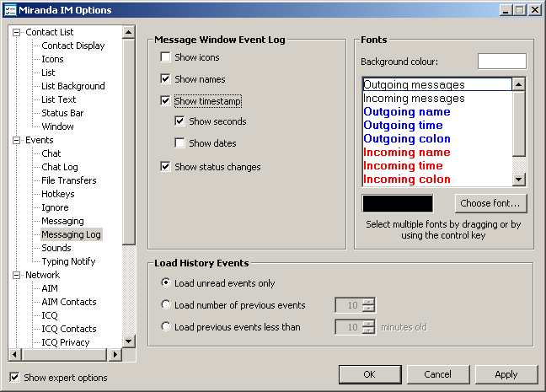
Task: Click the Cancel button
Action: (x=437, y=374)
